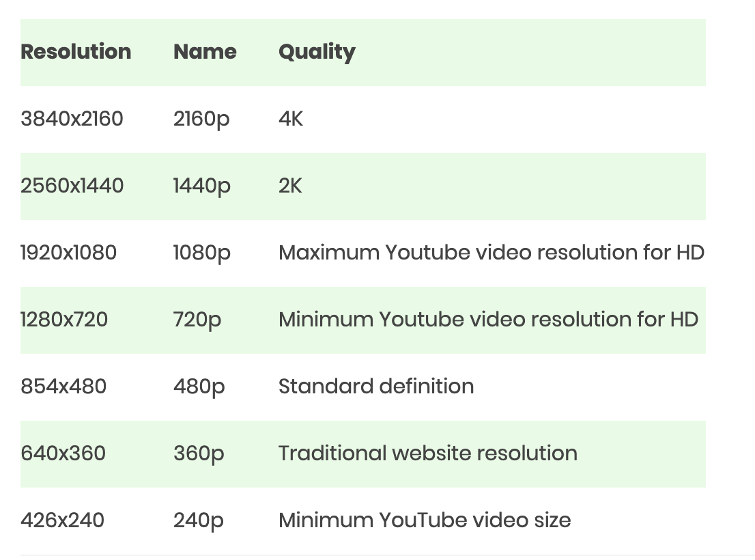This screenshot has width=755, height=560.
Task: Select the 4K quality cell
Action: pos(291,119)
